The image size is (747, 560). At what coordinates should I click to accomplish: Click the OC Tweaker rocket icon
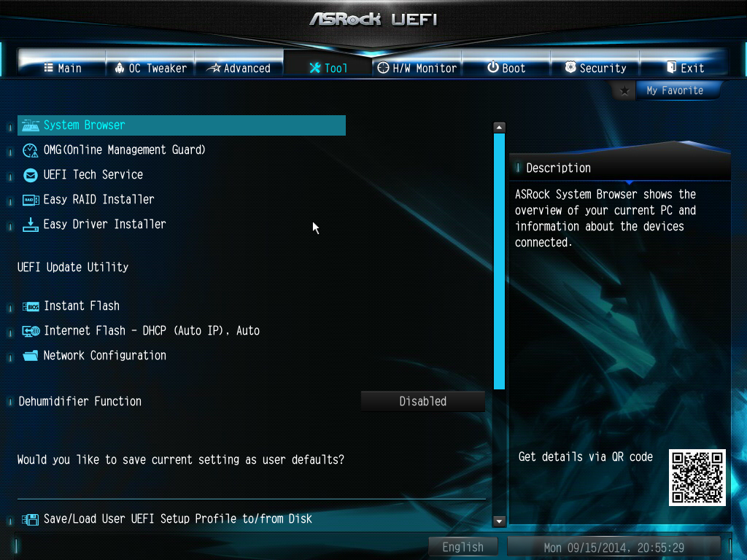click(x=120, y=68)
